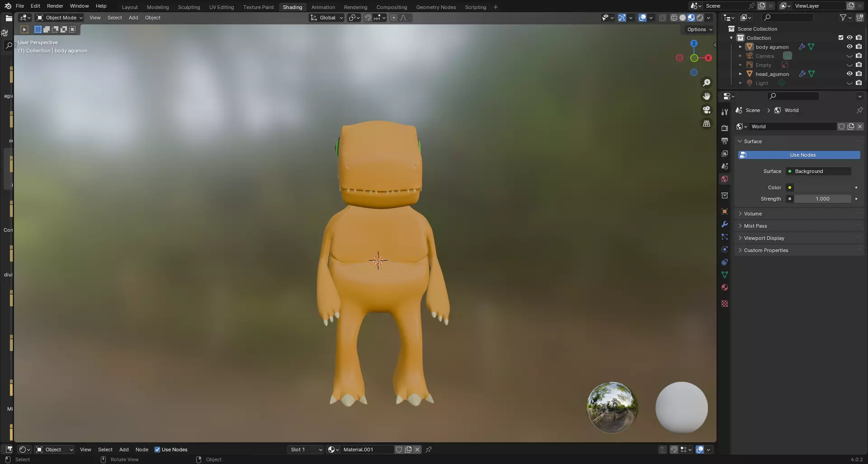Screen dimensions: 868x464
Task: Open the Tool properties tab
Action: click(725, 112)
